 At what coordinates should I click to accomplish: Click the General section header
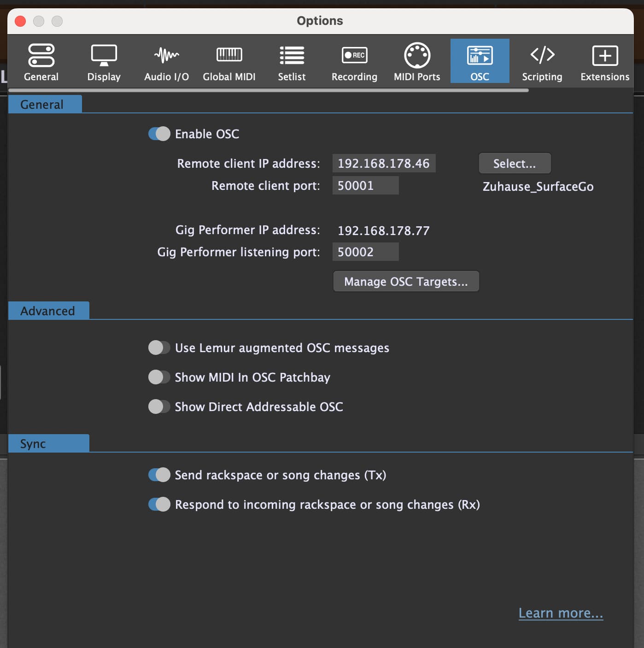(x=45, y=104)
